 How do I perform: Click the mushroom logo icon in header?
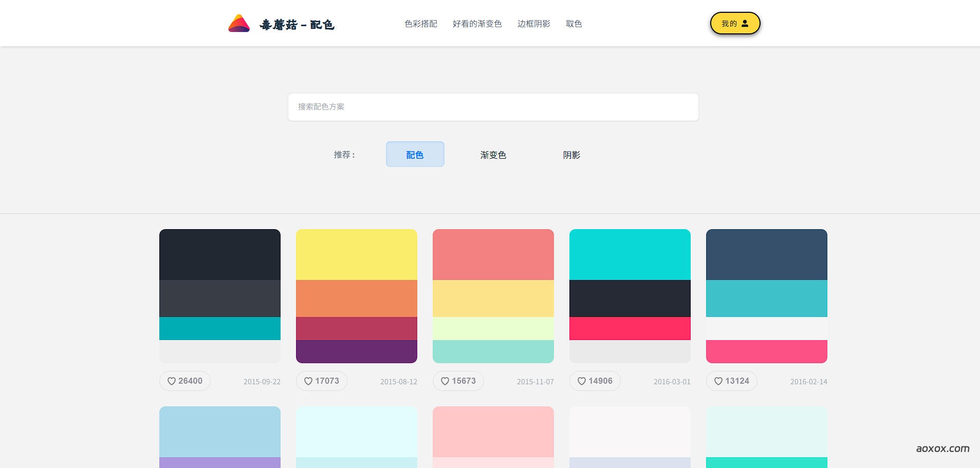click(239, 24)
